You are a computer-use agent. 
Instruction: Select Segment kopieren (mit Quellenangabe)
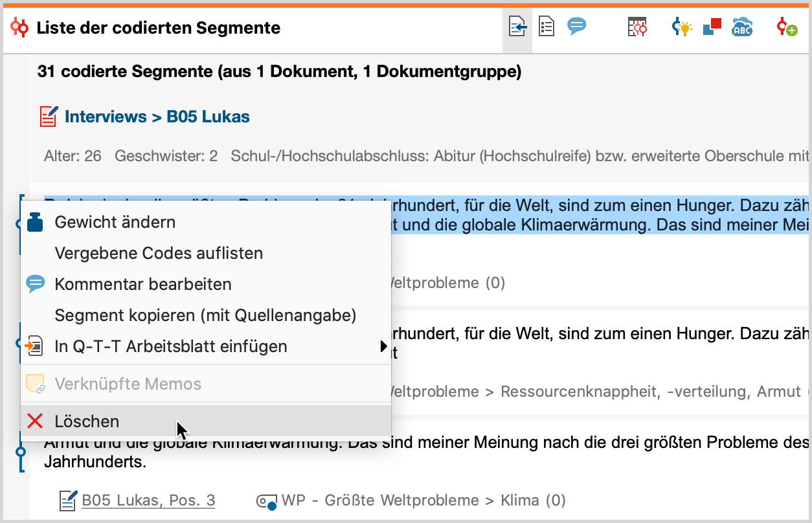pyautogui.click(x=206, y=315)
